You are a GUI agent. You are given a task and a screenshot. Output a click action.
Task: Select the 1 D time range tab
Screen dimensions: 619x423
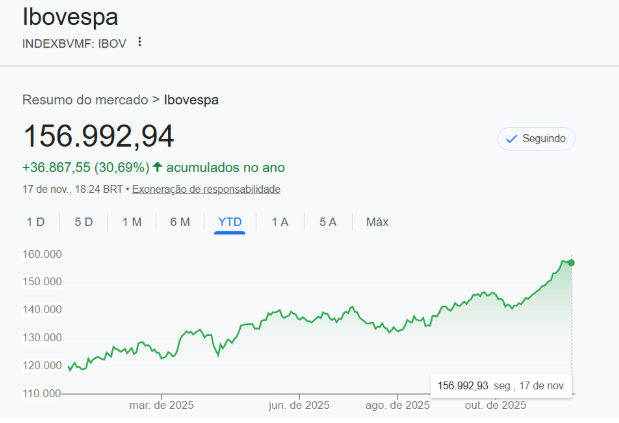(35, 222)
